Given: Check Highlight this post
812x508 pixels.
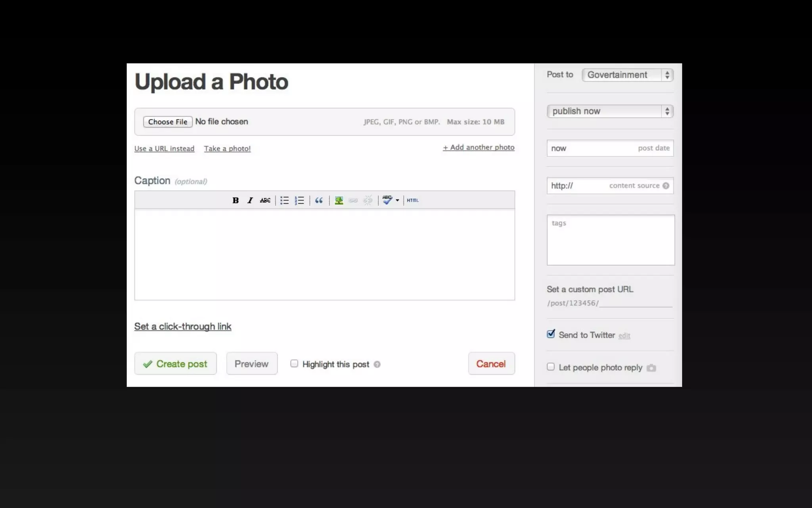Looking at the screenshot, I should [x=294, y=364].
